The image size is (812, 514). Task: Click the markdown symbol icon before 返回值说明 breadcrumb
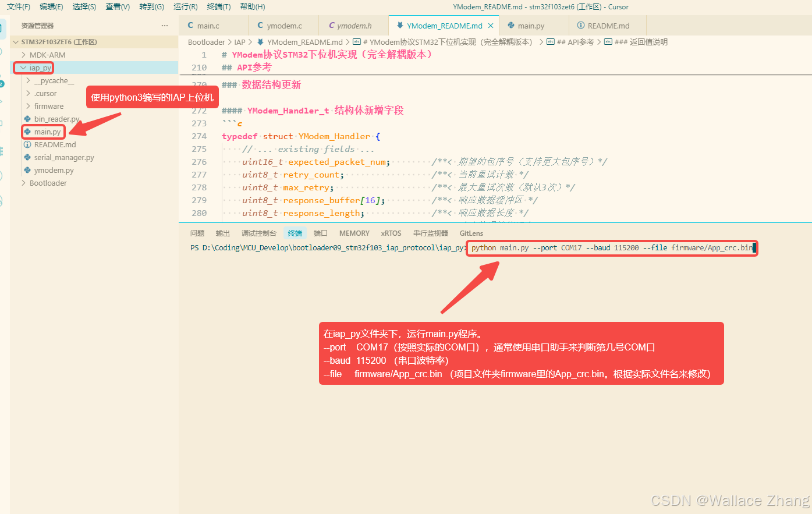pyautogui.click(x=608, y=41)
